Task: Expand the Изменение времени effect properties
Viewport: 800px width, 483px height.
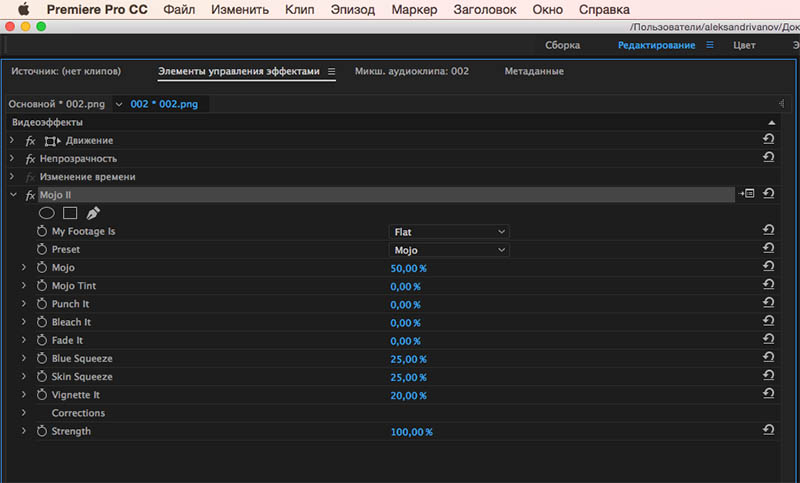Action: tap(12, 176)
